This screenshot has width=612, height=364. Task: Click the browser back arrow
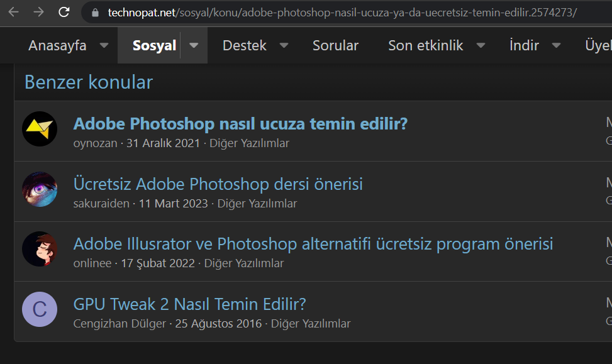13,12
